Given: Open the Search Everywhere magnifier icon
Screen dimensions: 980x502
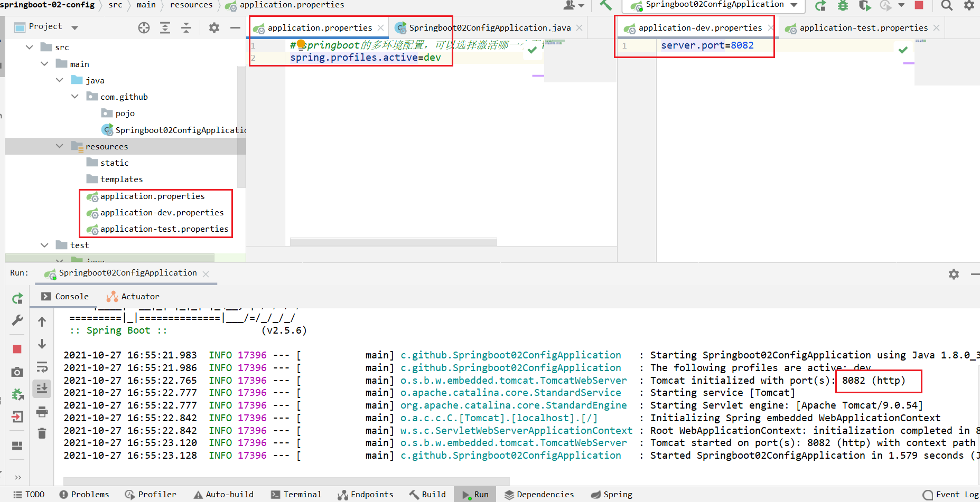Looking at the screenshot, I should click(x=947, y=5).
